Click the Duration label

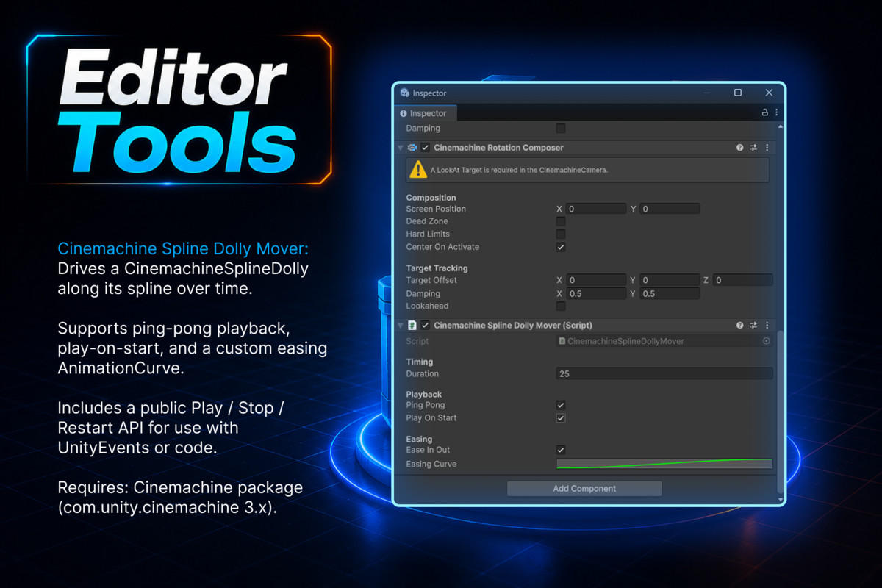click(423, 373)
